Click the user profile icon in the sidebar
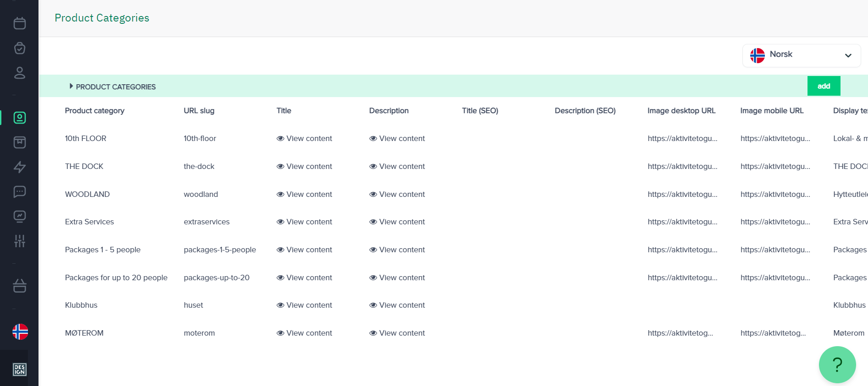Viewport: 868px width, 386px height. point(19,73)
